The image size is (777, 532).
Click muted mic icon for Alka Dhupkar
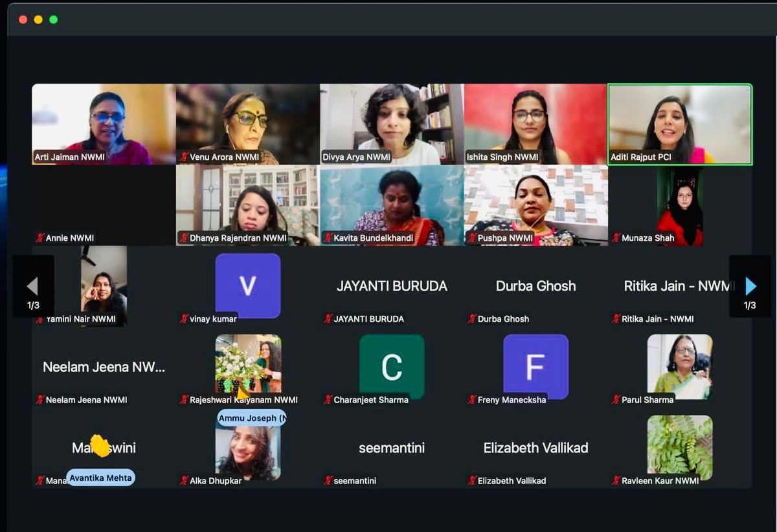click(x=184, y=480)
